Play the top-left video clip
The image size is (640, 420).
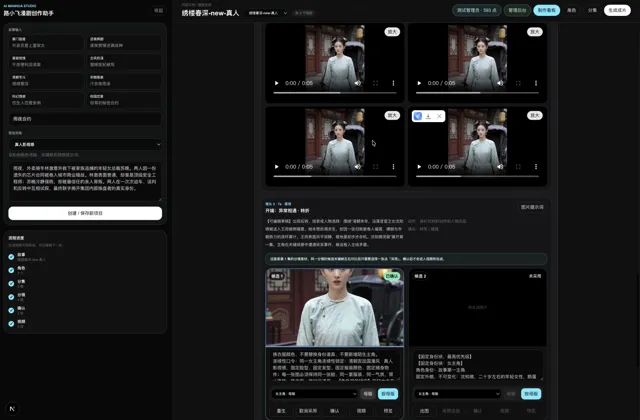click(277, 83)
